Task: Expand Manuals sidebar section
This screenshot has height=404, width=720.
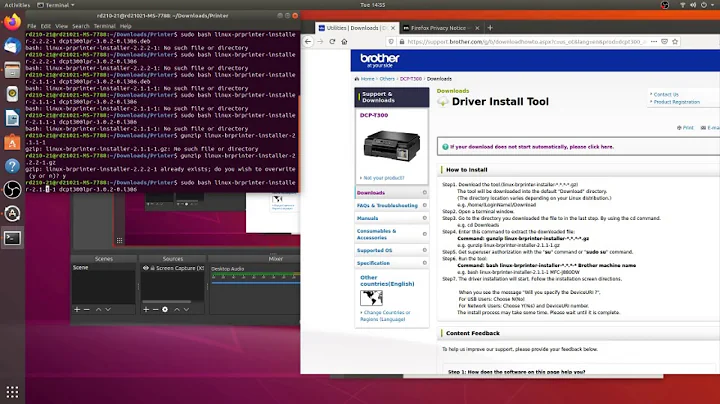Action: tap(424, 218)
